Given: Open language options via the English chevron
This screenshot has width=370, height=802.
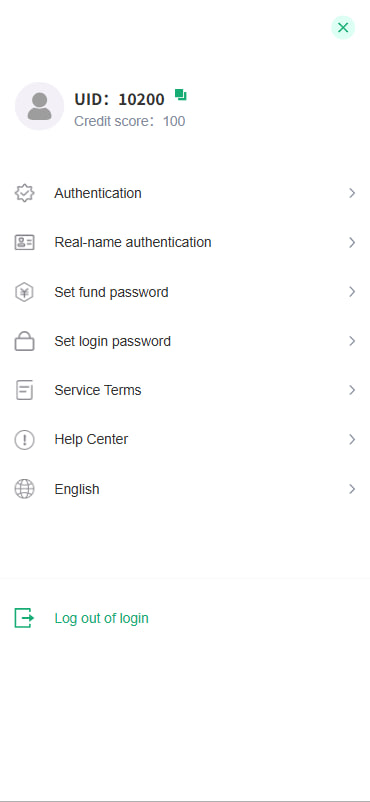Looking at the screenshot, I should tap(352, 489).
